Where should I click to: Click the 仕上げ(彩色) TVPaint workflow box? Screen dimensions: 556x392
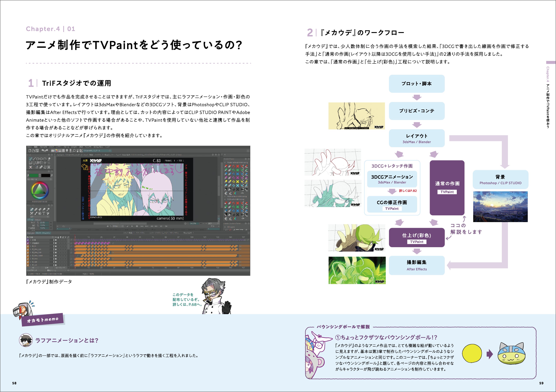click(417, 237)
